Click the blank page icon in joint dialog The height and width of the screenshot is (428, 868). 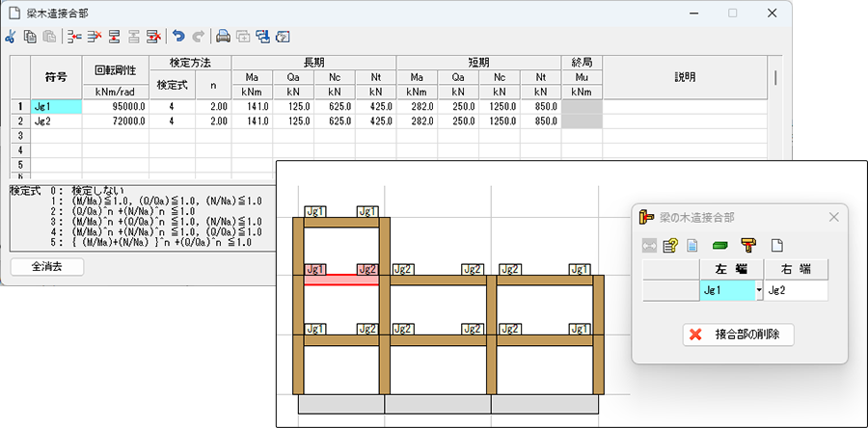775,245
